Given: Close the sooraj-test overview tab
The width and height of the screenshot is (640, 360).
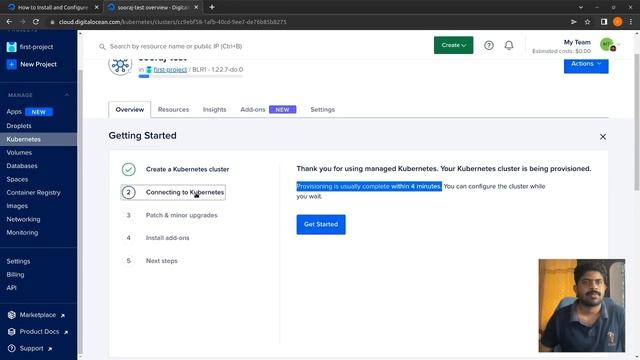Looking at the screenshot, I should pyautogui.click(x=196, y=7).
